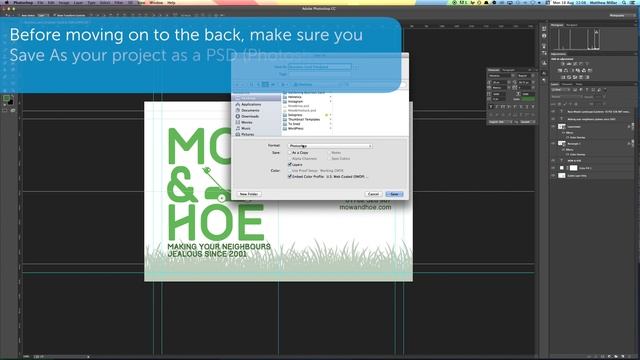
Task: Lock transparent pixels in Layers panel
Action: 560,104
